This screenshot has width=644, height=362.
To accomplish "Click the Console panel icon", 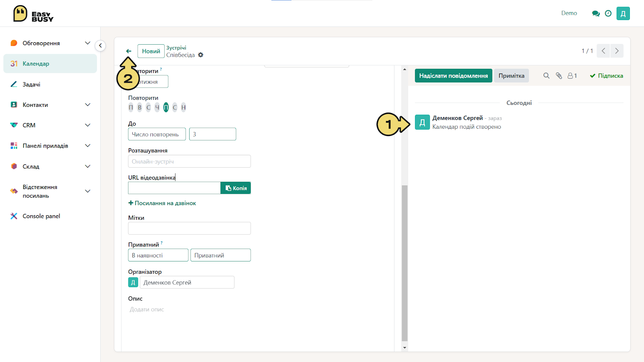I will 14,216.
